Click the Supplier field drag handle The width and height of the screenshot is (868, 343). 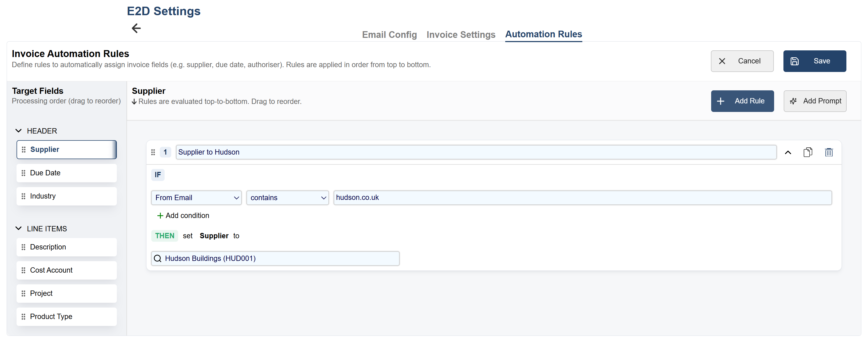(x=23, y=150)
